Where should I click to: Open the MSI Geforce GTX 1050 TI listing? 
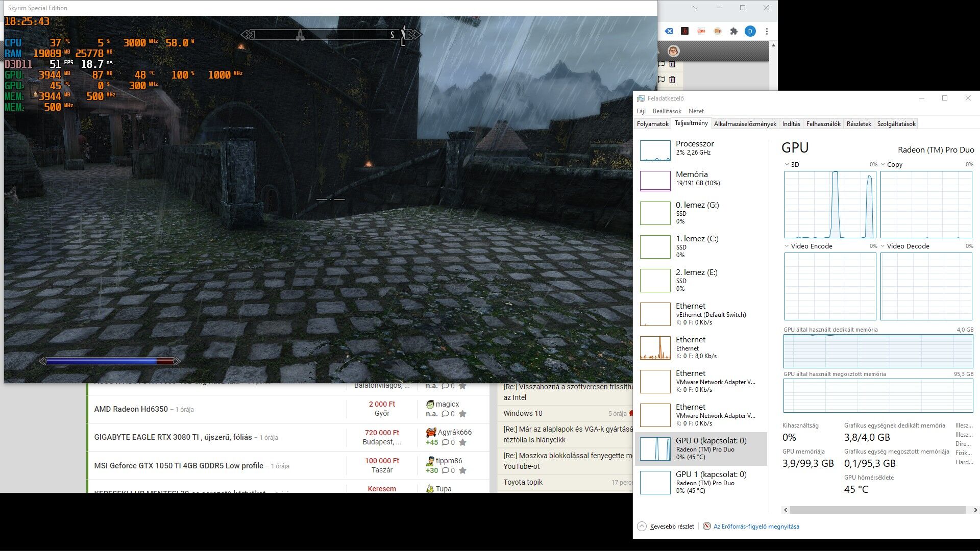click(x=179, y=466)
